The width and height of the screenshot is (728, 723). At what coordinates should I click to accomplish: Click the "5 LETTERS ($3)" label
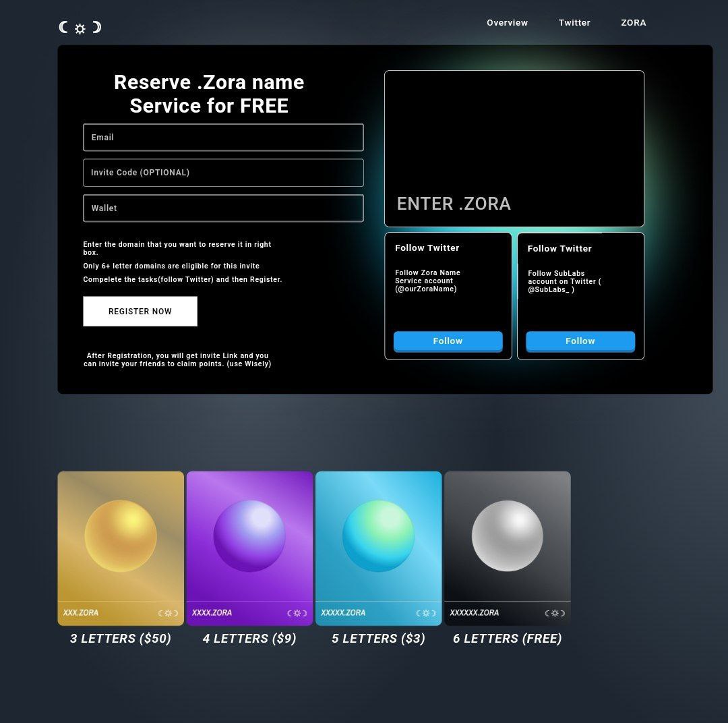coord(378,639)
